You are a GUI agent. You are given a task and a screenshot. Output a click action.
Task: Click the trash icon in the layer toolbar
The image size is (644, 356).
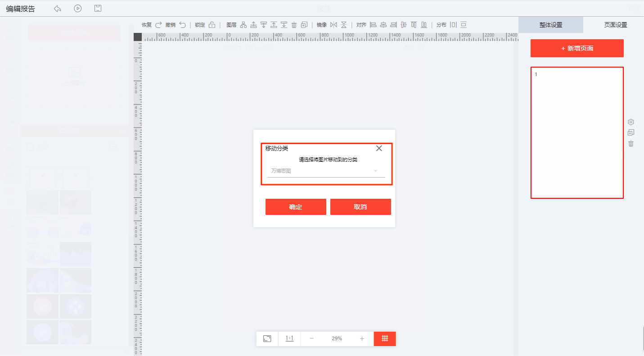click(x=294, y=25)
